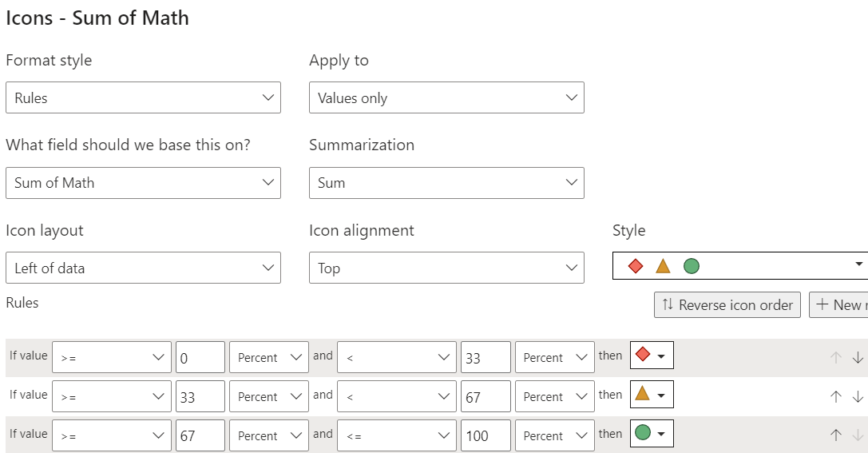The image size is (868, 453).
Task: Open the icon Style dropdown
Action: (739, 265)
